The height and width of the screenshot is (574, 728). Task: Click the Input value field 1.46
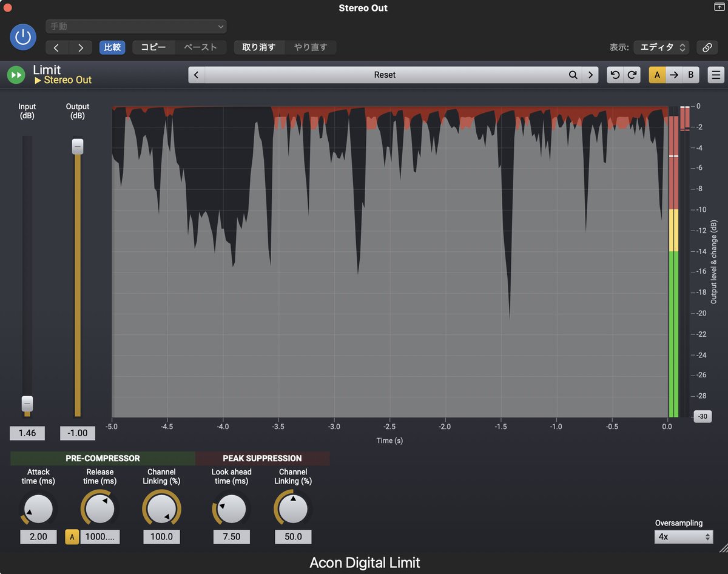(27, 433)
